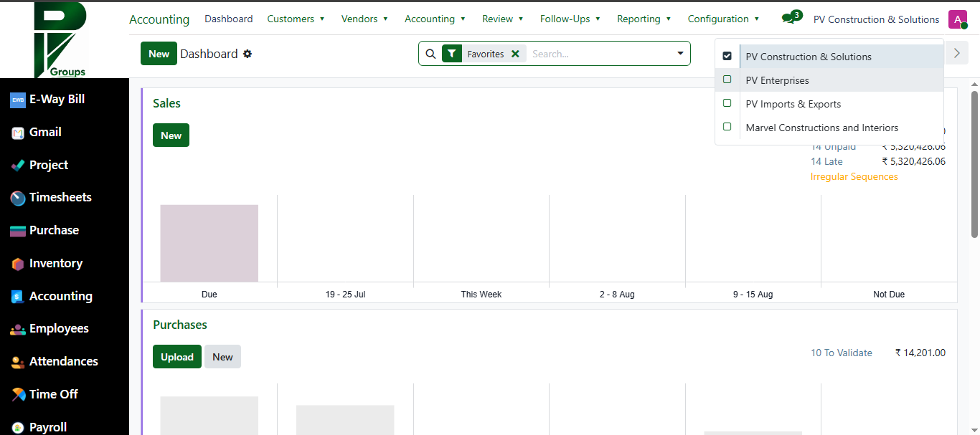Open the Time Off app icon
The image size is (980, 435).
(18, 395)
